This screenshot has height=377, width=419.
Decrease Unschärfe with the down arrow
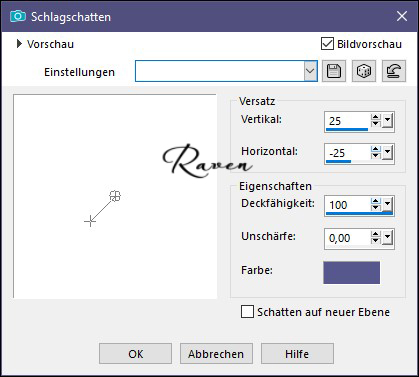376,241
